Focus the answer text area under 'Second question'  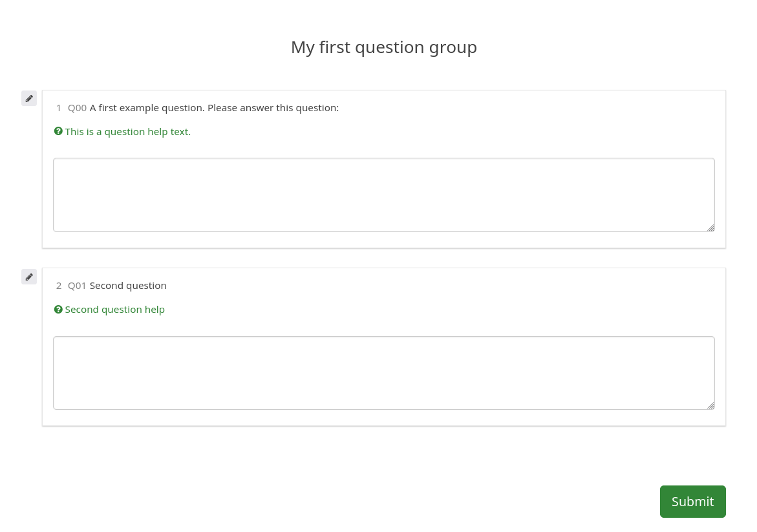click(x=383, y=372)
